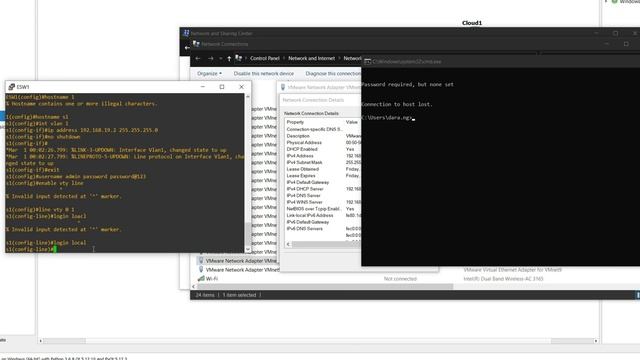Click the Network Connections title bar icon
Image resolution: width=640 pixels, height=360 pixels.
[x=196, y=44]
